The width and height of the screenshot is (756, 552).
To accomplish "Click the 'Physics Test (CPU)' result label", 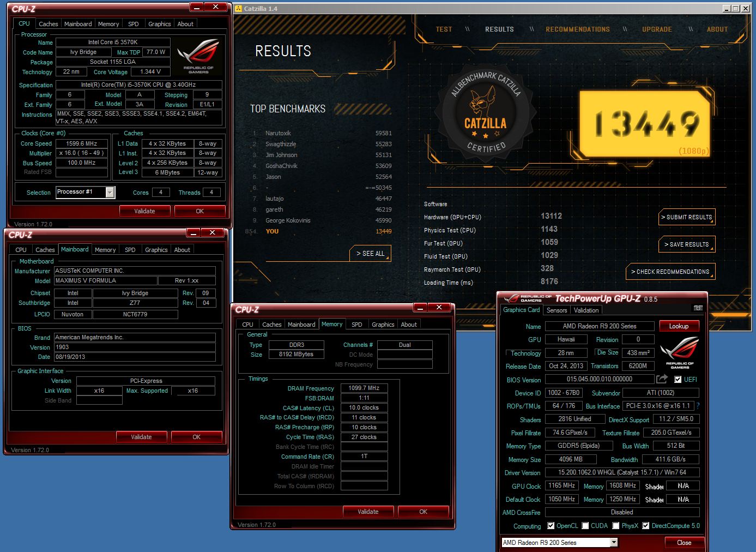I will (x=450, y=230).
